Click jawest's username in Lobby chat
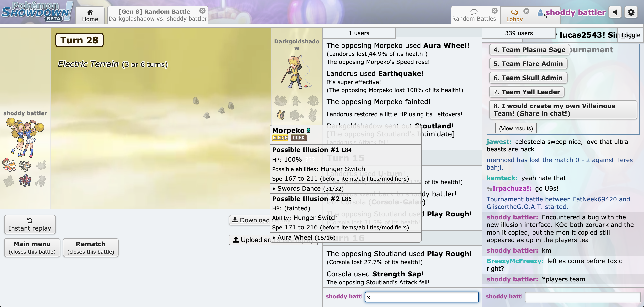 tap(499, 142)
